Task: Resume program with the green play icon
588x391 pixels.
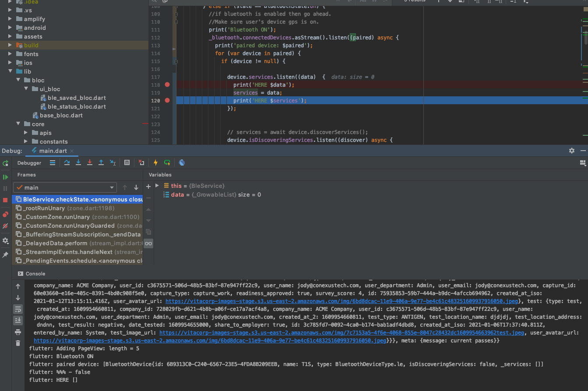Action: click(5, 177)
